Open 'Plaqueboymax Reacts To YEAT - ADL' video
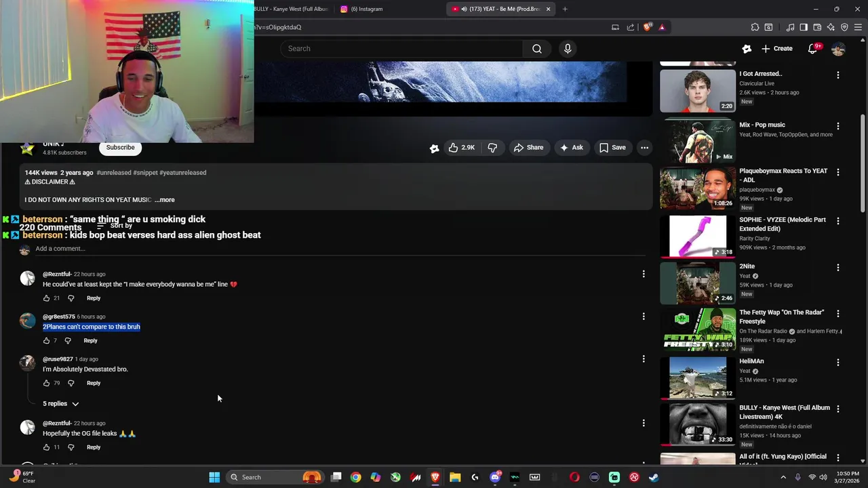Image resolution: width=868 pixels, height=488 pixels. tap(698, 188)
